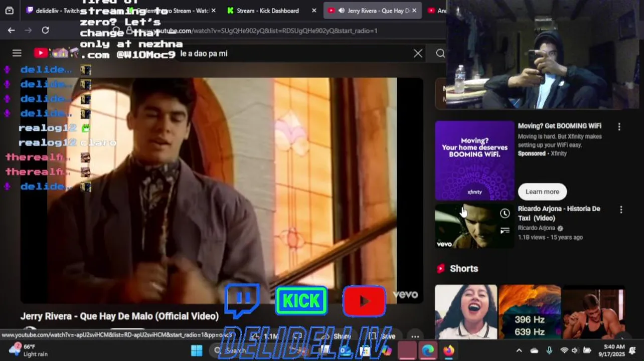
Task: Open Historia De Taxi three-dot options menu
Action: [x=621, y=210]
